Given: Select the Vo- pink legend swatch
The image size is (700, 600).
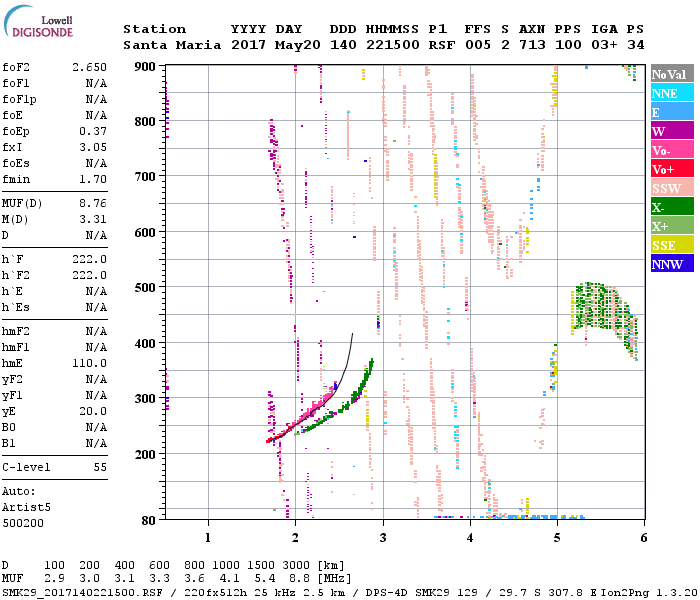Looking at the screenshot, I should pyautogui.click(x=672, y=150).
